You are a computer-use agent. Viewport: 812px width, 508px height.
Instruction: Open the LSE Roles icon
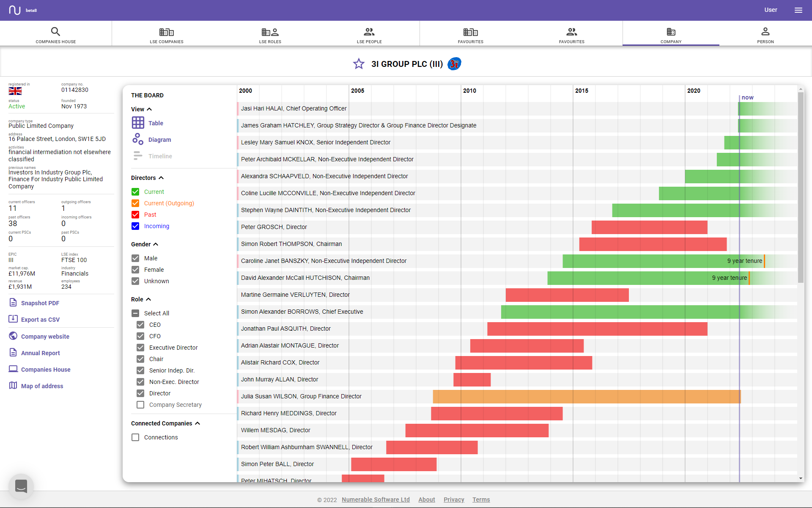pos(270,32)
